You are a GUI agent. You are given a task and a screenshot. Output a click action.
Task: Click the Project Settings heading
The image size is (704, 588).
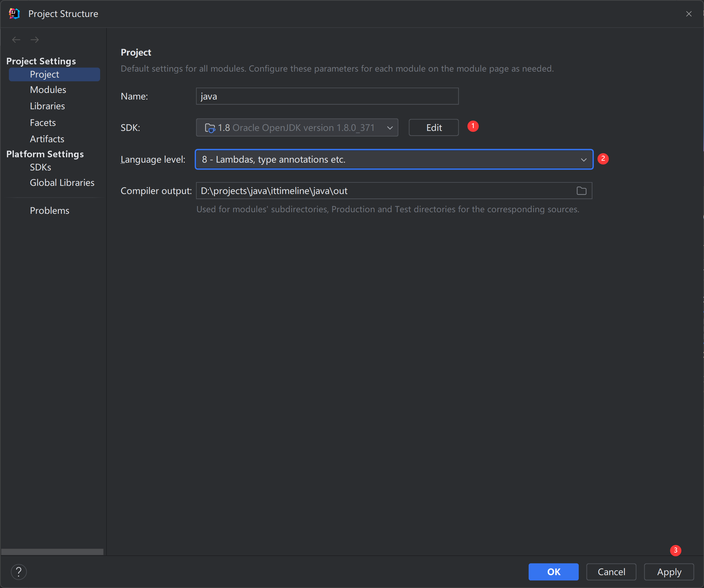[41, 61]
